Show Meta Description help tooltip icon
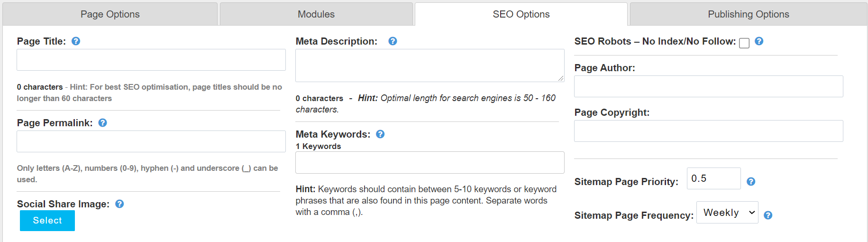Image resolution: width=868 pixels, height=242 pixels. coord(393,41)
